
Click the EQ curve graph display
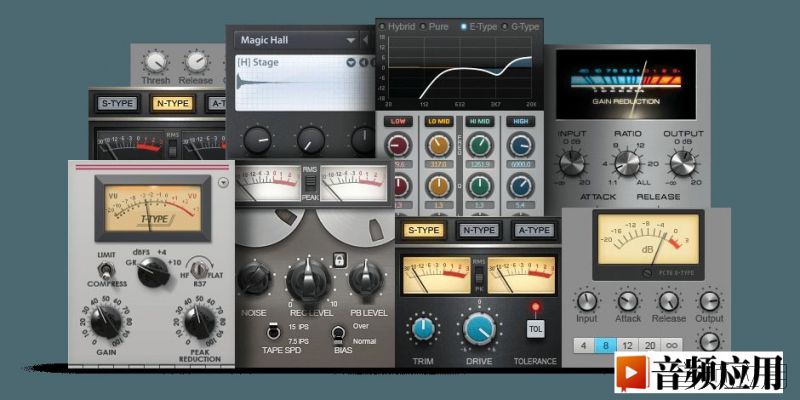[459, 67]
